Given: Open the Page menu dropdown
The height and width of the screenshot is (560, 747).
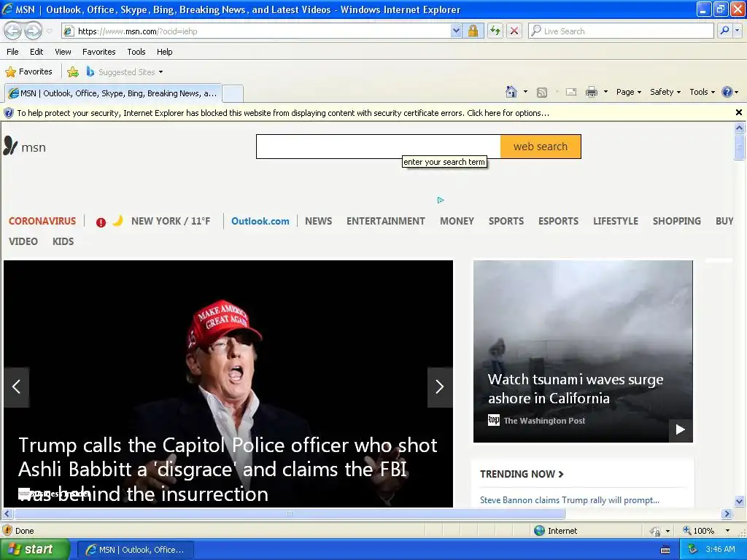Looking at the screenshot, I should pyautogui.click(x=629, y=92).
